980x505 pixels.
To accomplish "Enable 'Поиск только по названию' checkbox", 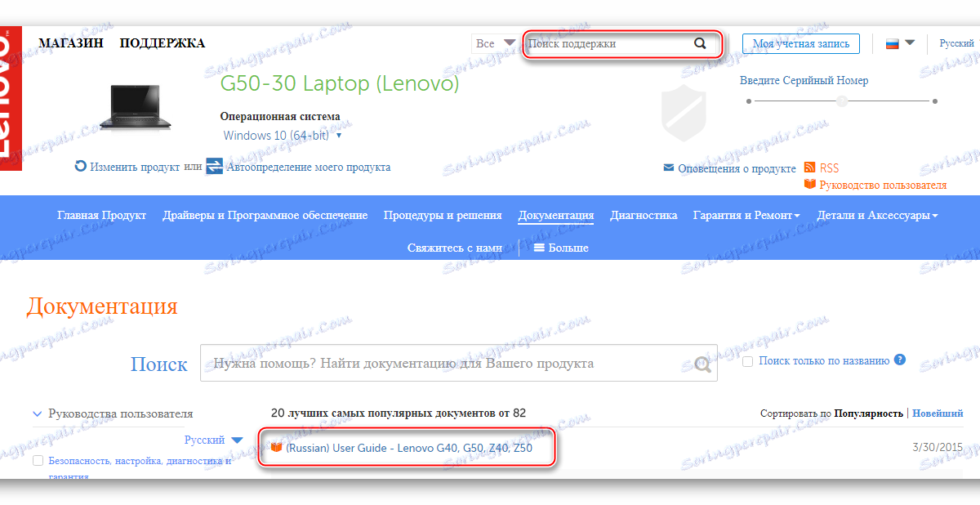I will click(x=747, y=361).
